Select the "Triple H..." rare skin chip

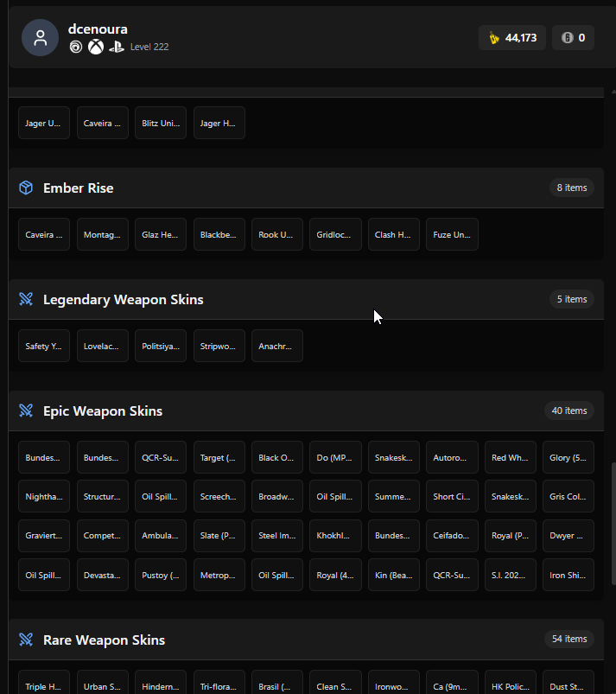click(x=44, y=684)
